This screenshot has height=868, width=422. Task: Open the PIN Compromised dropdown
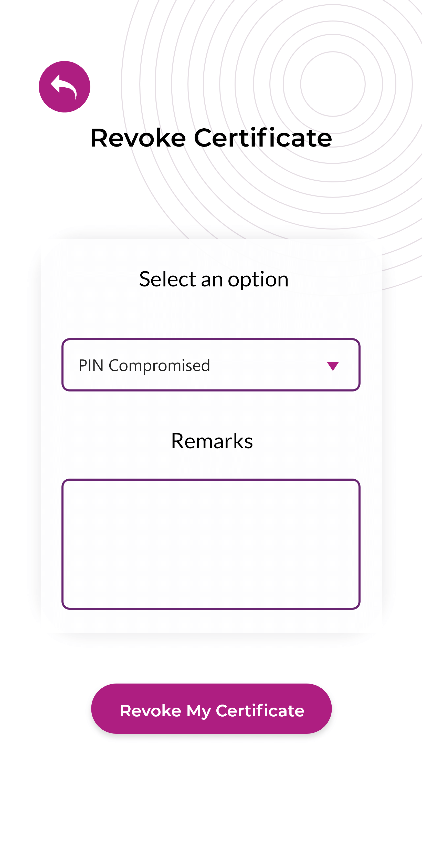click(210, 365)
